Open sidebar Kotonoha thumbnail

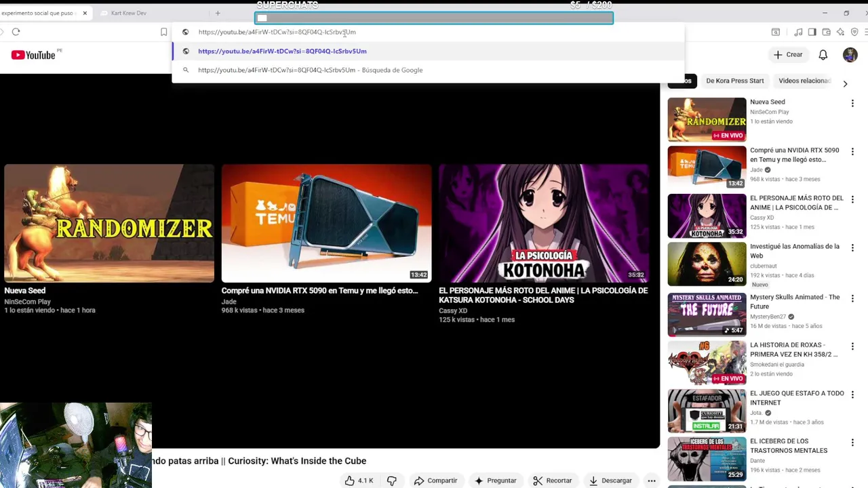tap(707, 216)
